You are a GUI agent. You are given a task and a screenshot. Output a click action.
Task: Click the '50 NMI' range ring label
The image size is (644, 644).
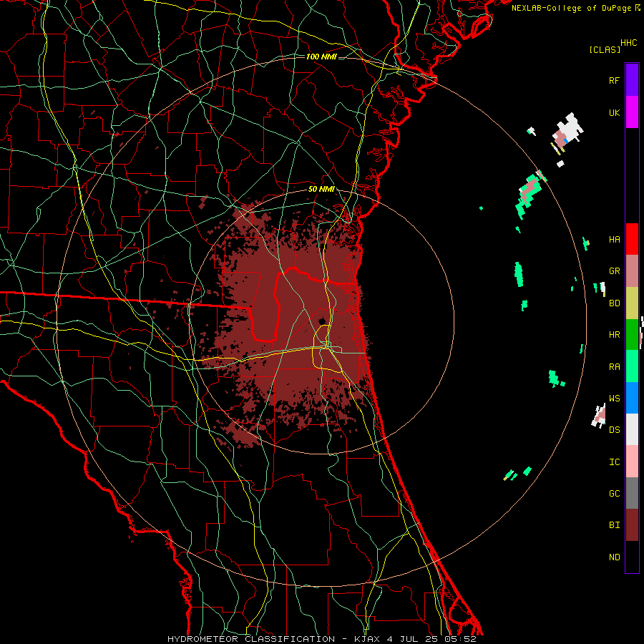tap(321, 190)
